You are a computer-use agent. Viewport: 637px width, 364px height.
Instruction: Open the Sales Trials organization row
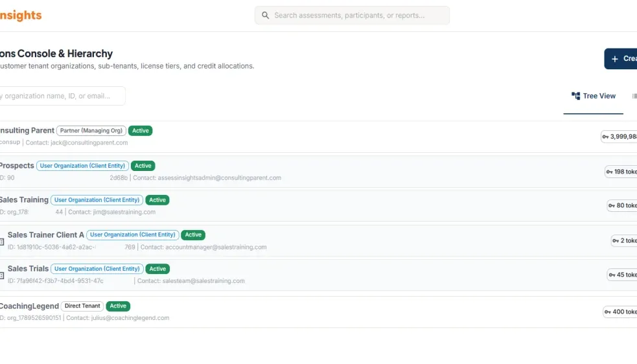319,275
